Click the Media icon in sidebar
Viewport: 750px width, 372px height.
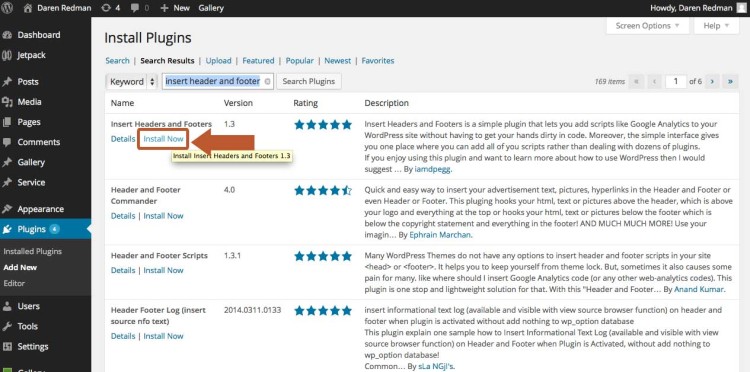7,102
